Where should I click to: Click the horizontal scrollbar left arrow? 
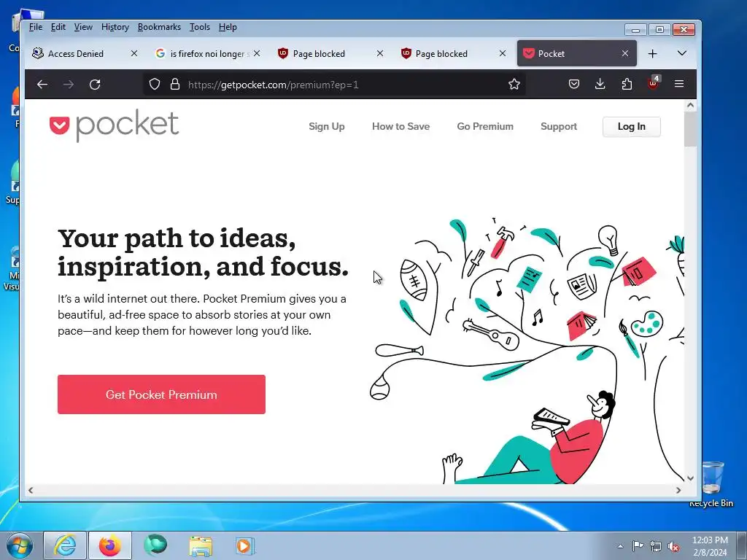tap(31, 490)
